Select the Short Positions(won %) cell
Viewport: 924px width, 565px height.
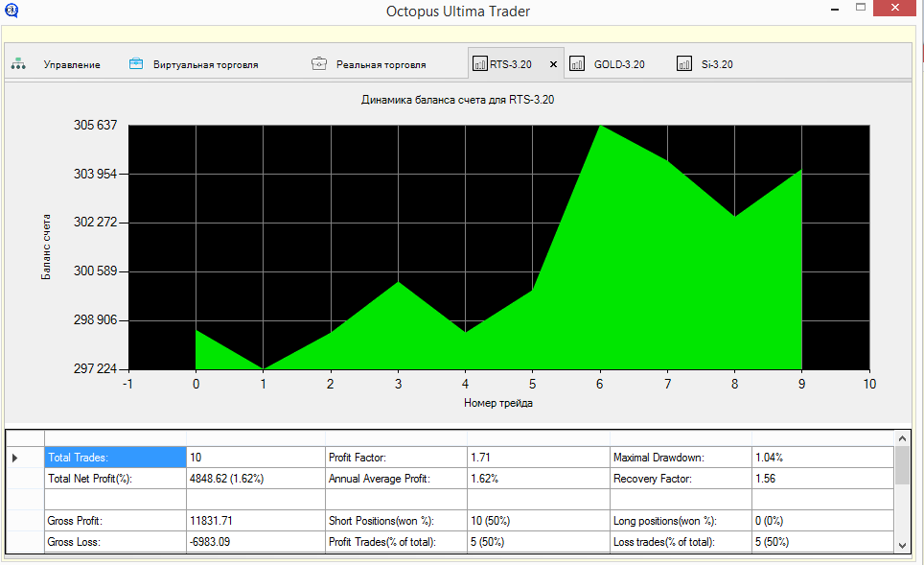click(x=396, y=521)
